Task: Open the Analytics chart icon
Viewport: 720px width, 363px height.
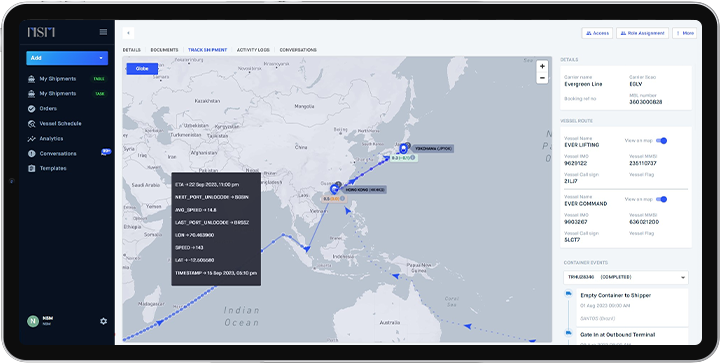Action: 31,139
